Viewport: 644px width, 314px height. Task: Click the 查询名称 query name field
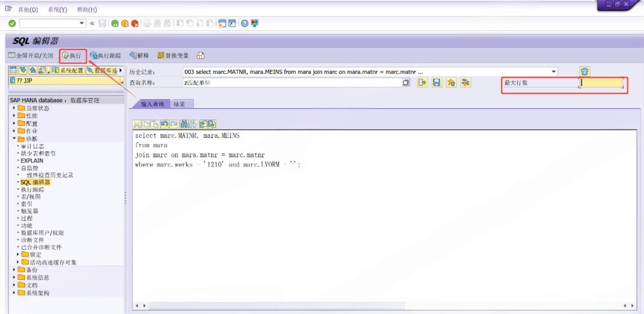pos(292,83)
